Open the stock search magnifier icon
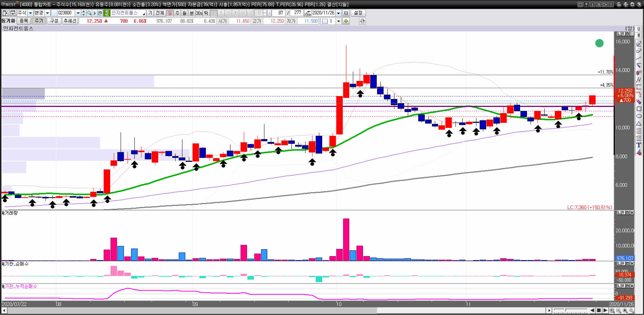Image resolution: width=644 pixels, height=315 pixels. (89, 13)
